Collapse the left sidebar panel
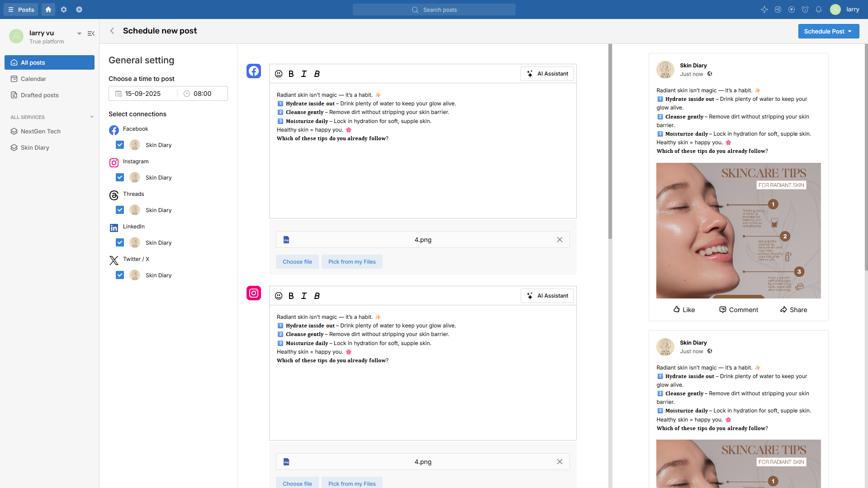This screenshot has height=488, width=868. pyautogui.click(x=91, y=33)
